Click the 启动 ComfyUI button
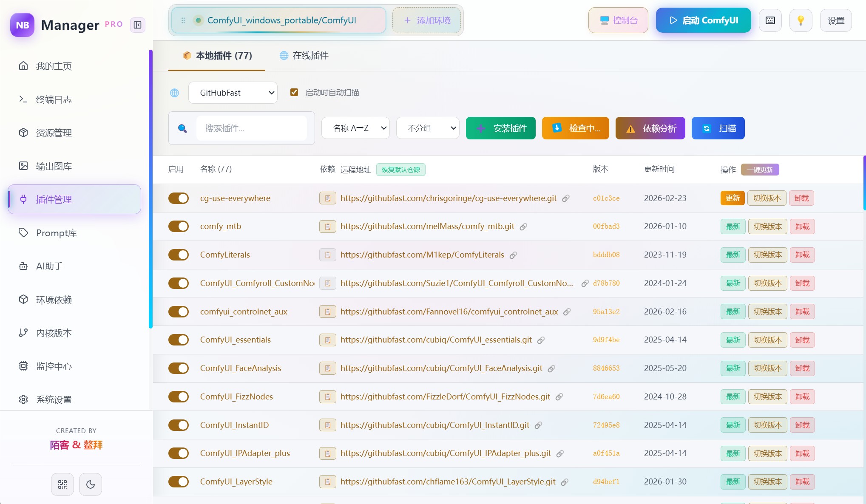The height and width of the screenshot is (504, 866). [x=703, y=20]
